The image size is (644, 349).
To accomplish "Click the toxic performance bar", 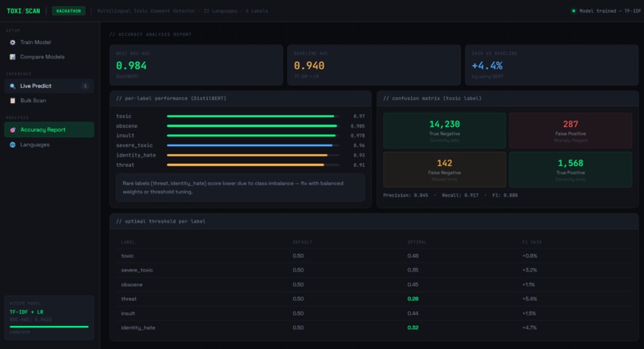I will (x=253, y=116).
